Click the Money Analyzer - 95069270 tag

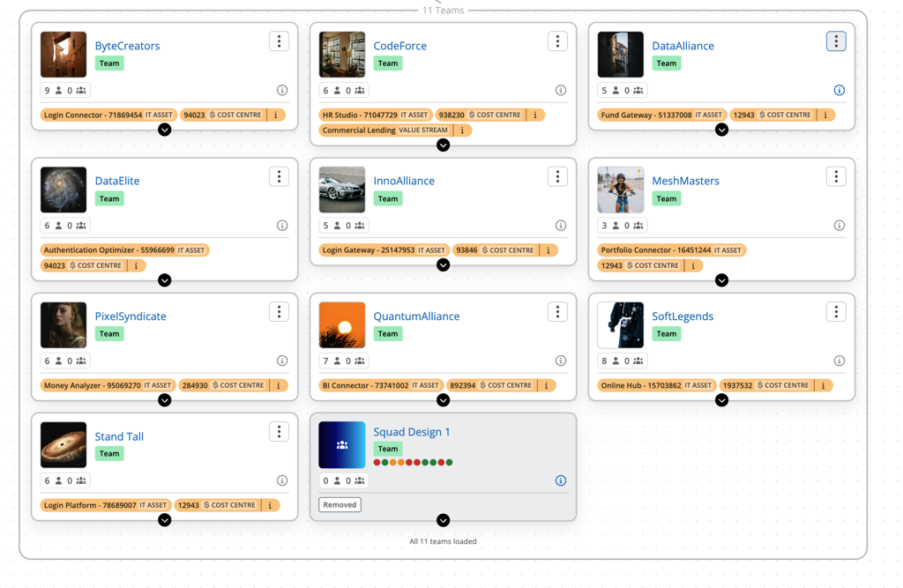[x=108, y=385]
